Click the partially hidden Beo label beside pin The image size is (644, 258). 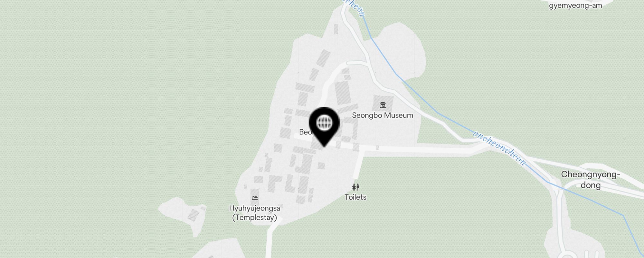(304, 132)
